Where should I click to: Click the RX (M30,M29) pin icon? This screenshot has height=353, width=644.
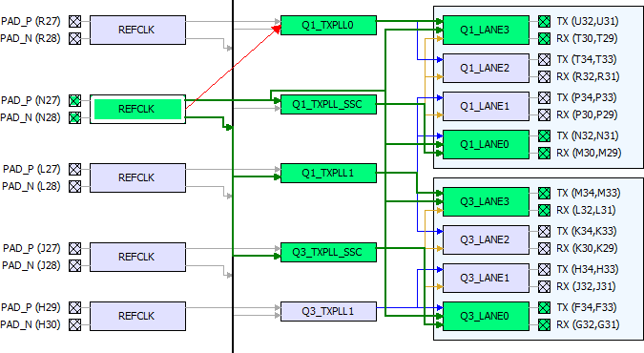pyautogui.click(x=544, y=153)
